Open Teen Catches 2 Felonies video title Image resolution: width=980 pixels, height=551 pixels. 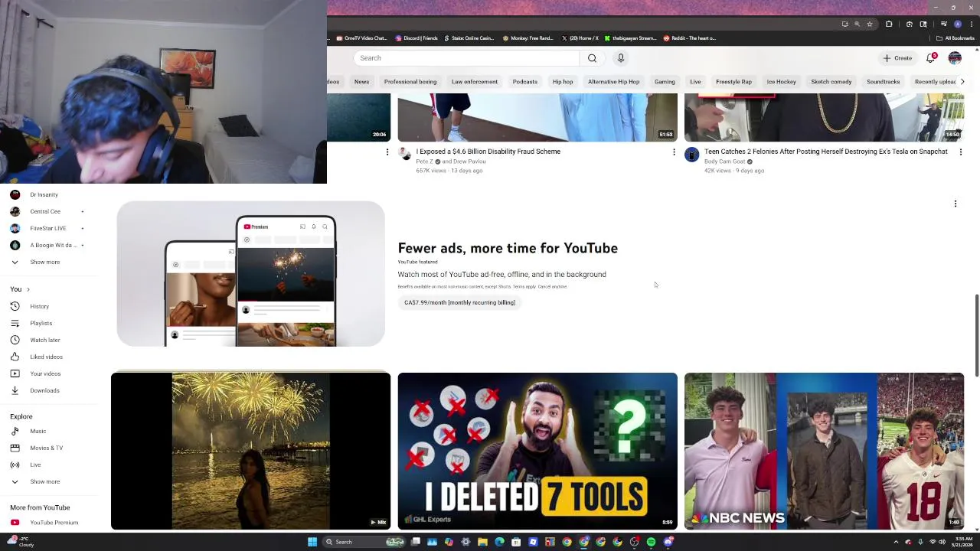coord(826,152)
